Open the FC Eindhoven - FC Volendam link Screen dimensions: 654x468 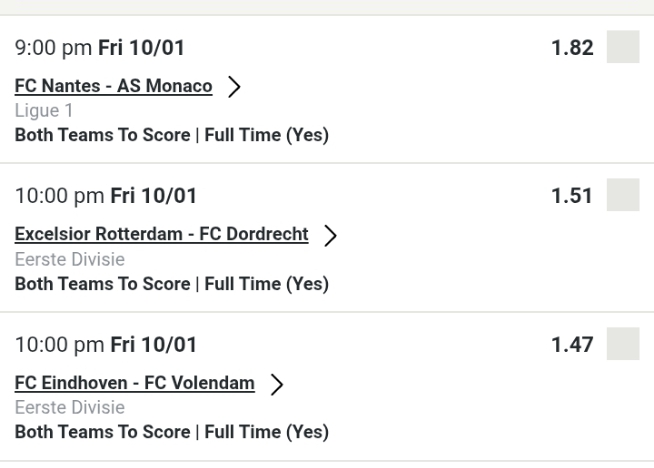[134, 384]
